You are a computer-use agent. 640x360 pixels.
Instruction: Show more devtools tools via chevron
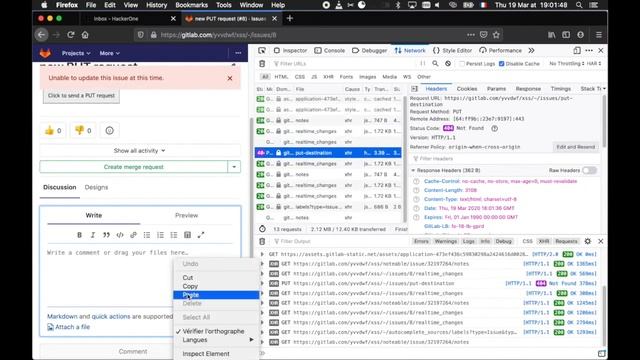(x=531, y=51)
